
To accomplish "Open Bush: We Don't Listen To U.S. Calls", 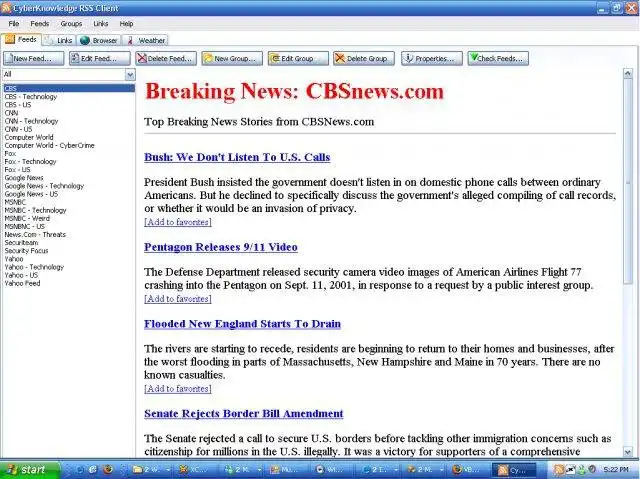I will coord(237,157).
